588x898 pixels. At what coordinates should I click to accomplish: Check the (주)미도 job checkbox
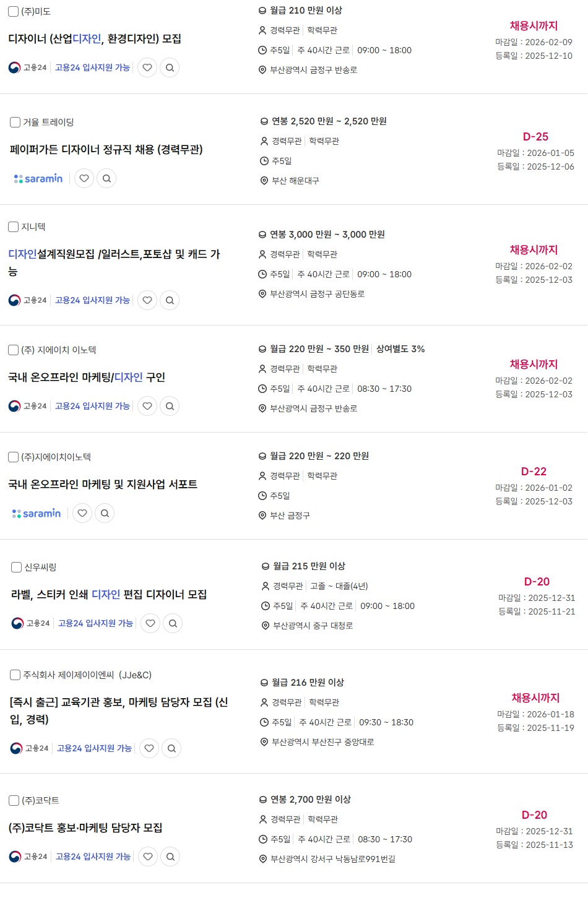pyautogui.click(x=14, y=12)
